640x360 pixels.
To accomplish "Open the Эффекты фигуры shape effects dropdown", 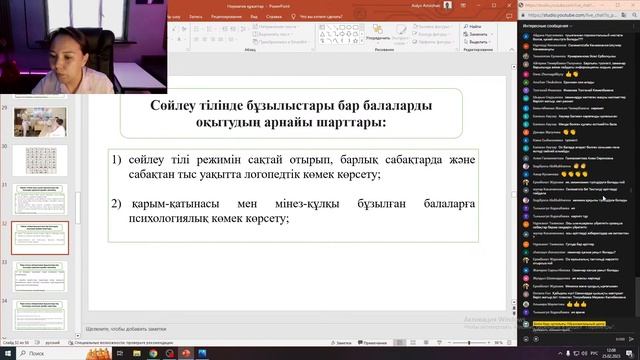I will [433, 42].
